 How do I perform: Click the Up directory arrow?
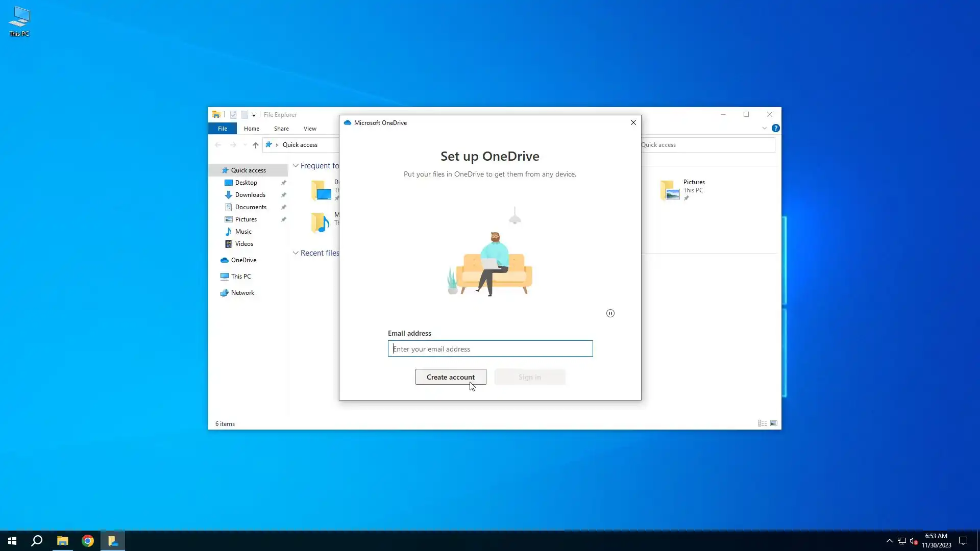pos(255,145)
